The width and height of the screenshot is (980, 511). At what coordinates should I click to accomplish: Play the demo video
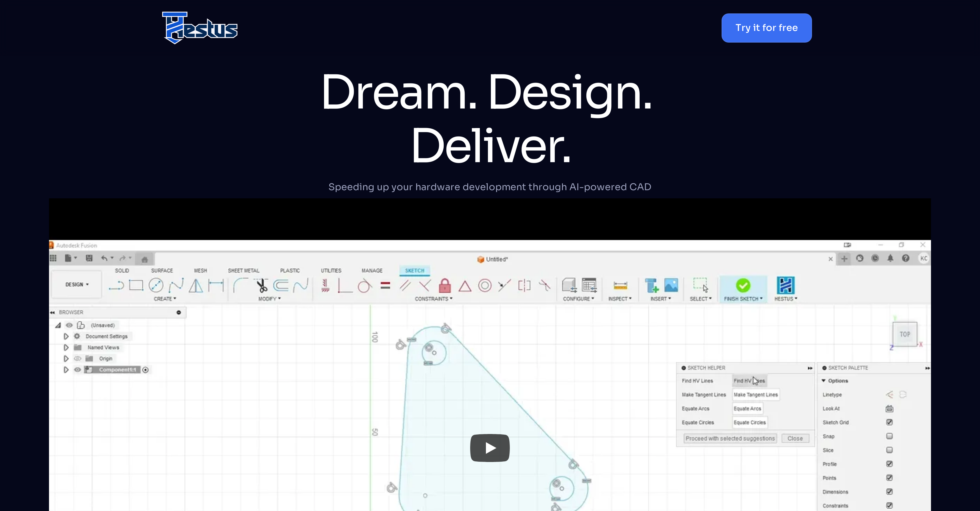490,448
